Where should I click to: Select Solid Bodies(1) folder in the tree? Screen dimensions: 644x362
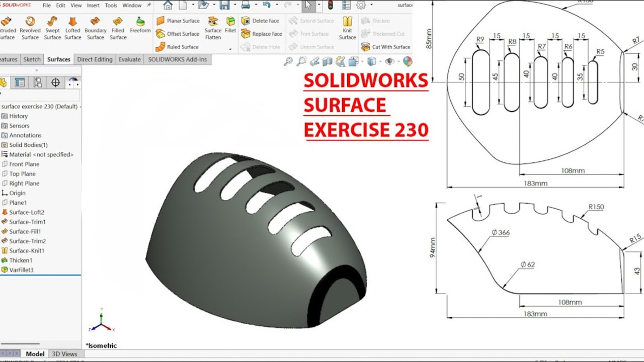[24, 145]
